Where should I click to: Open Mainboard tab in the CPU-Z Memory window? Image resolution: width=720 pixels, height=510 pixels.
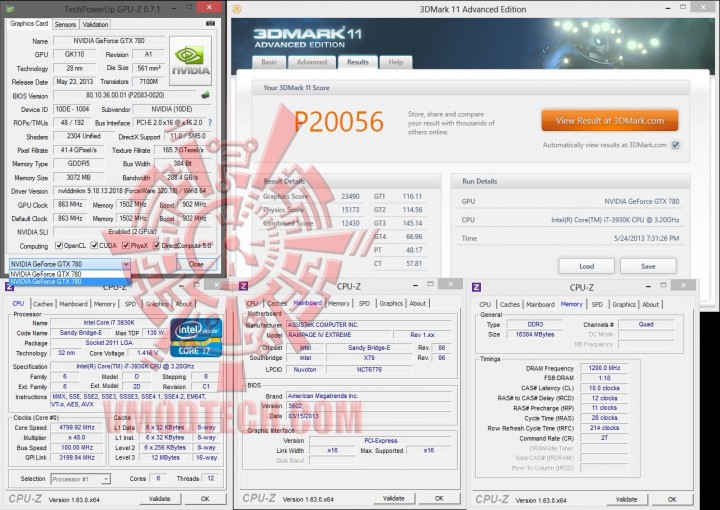point(540,304)
